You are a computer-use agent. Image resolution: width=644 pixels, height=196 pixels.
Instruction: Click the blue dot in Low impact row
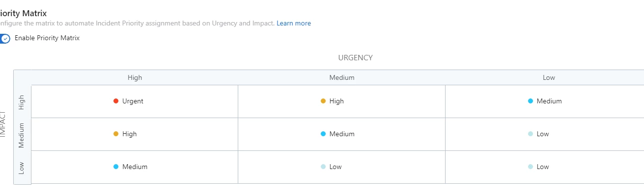coord(116,167)
